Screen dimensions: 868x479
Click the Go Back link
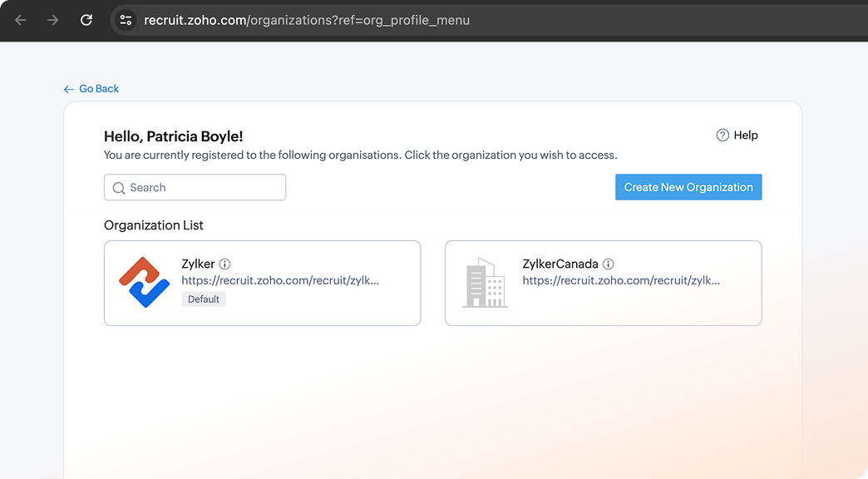98,88
